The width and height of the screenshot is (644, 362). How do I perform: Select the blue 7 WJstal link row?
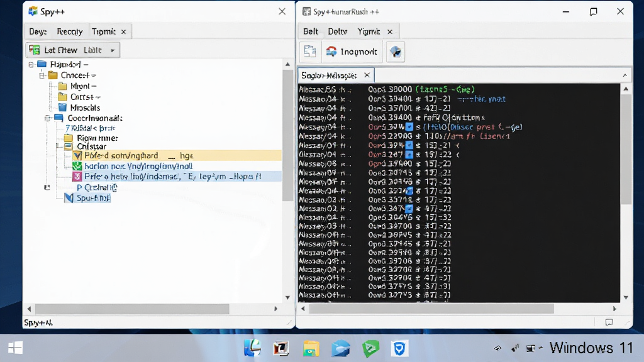click(91, 128)
